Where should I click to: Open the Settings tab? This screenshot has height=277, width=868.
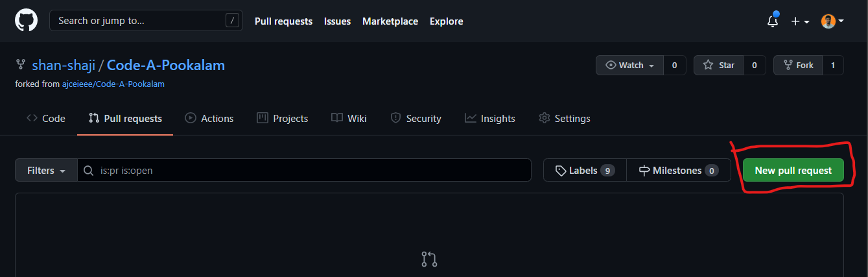[x=565, y=118]
